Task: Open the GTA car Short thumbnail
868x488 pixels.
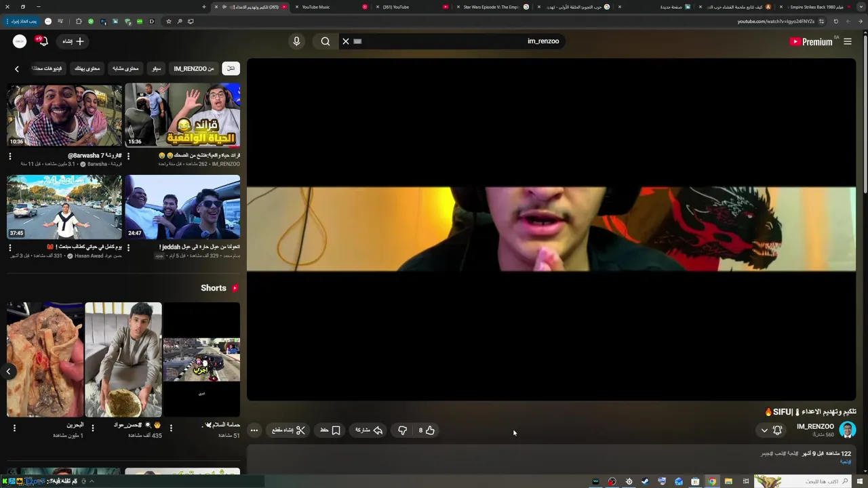Action: tap(201, 359)
